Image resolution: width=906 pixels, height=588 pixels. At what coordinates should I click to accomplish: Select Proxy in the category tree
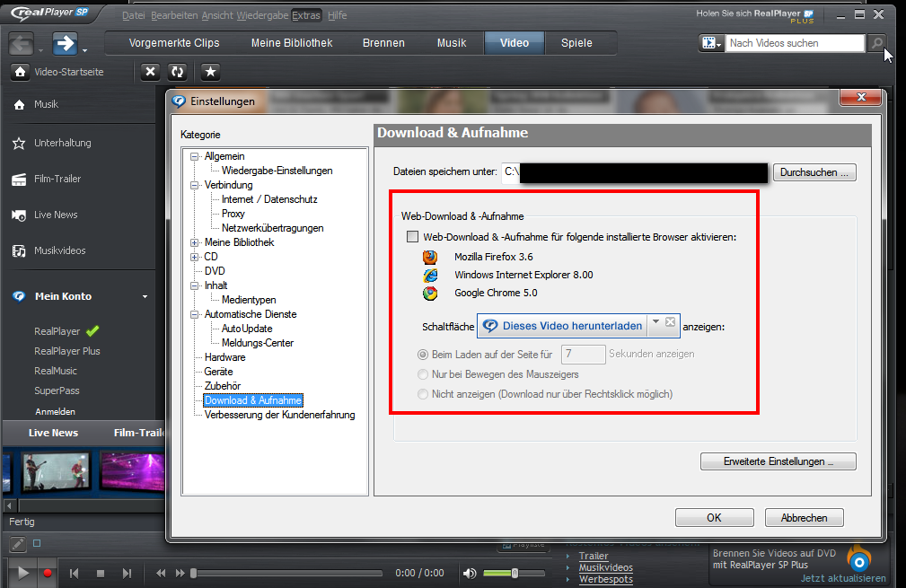(233, 214)
